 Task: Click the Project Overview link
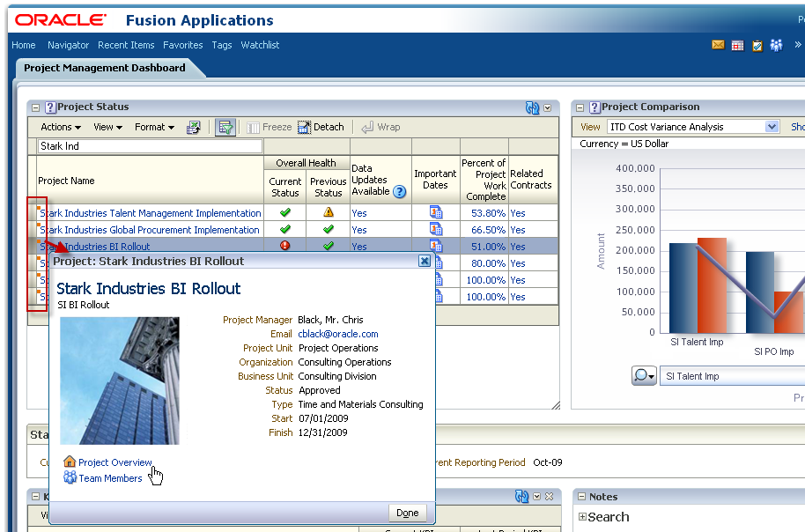click(x=114, y=462)
